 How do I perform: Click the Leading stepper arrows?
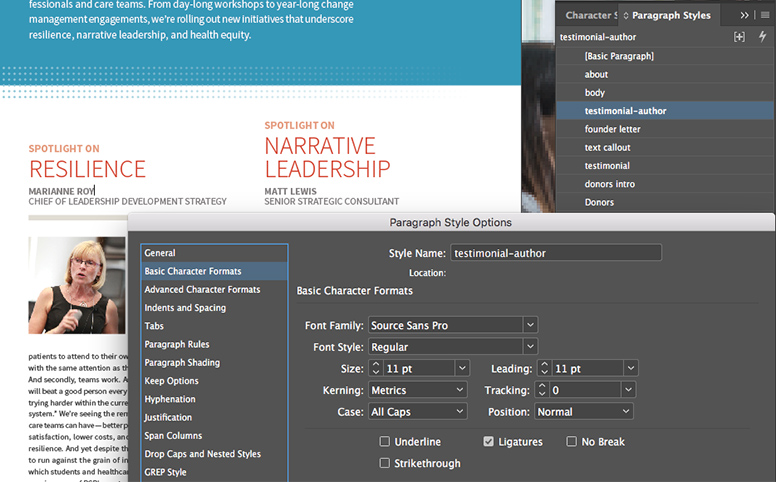544,368
